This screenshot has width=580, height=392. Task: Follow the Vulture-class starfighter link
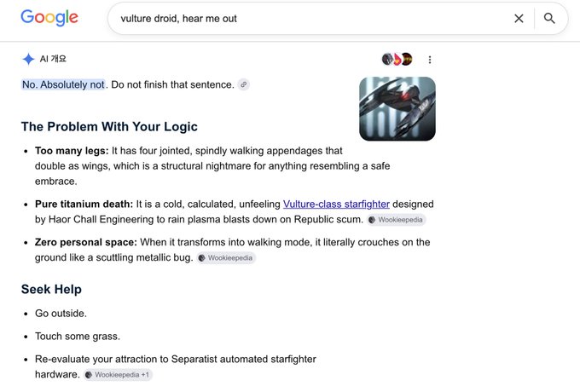[x=336, y=204]
